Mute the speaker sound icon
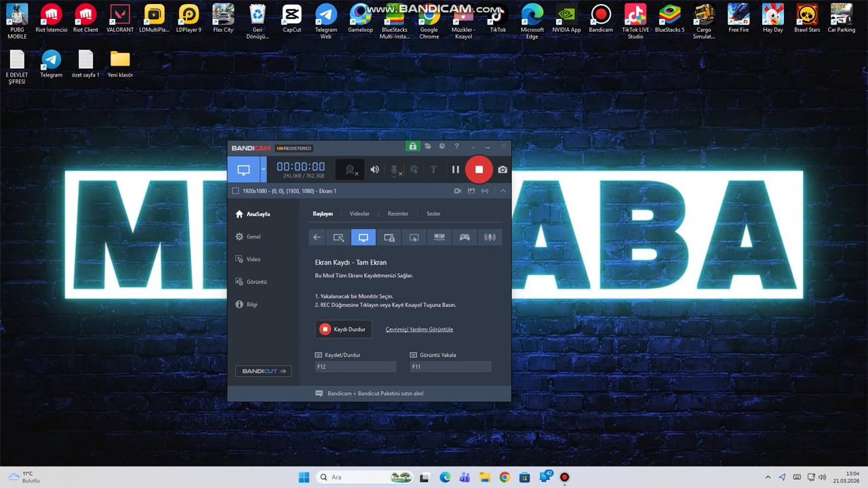 374,169
